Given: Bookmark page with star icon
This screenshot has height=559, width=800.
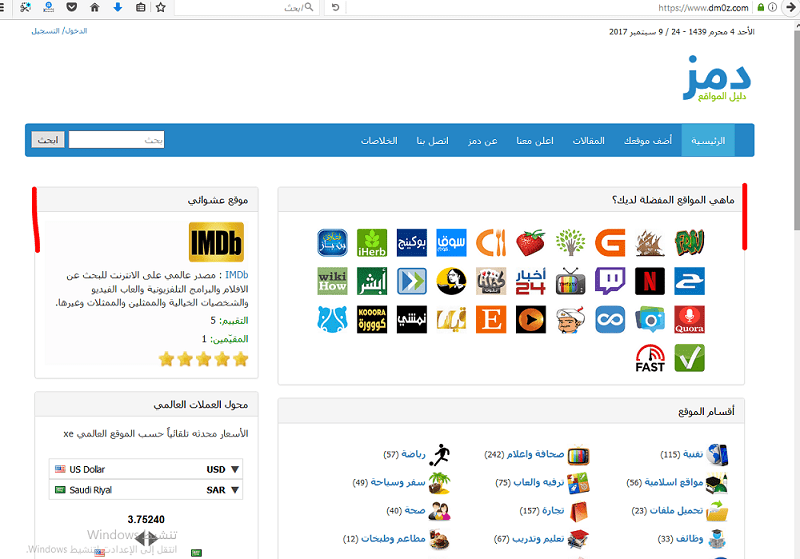Looking at the screenshot, I should pyautogui.click(x=161, y=7).
